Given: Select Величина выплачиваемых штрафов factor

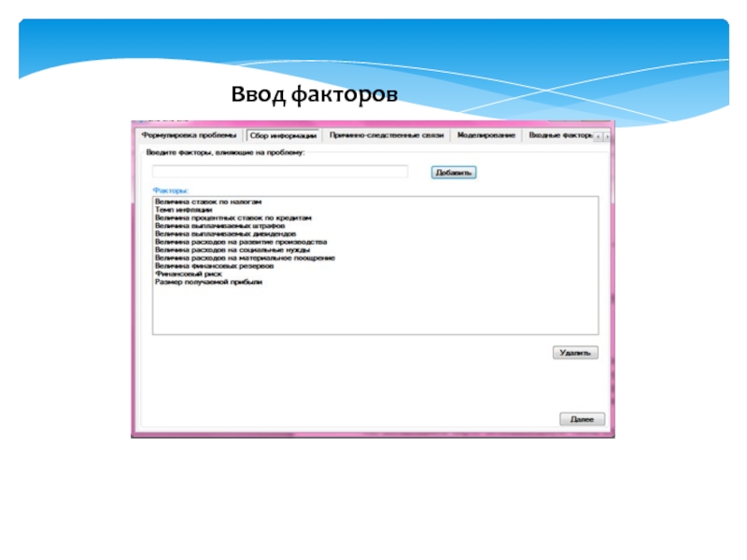Looking at the screenshot, I should click(206, 226).
